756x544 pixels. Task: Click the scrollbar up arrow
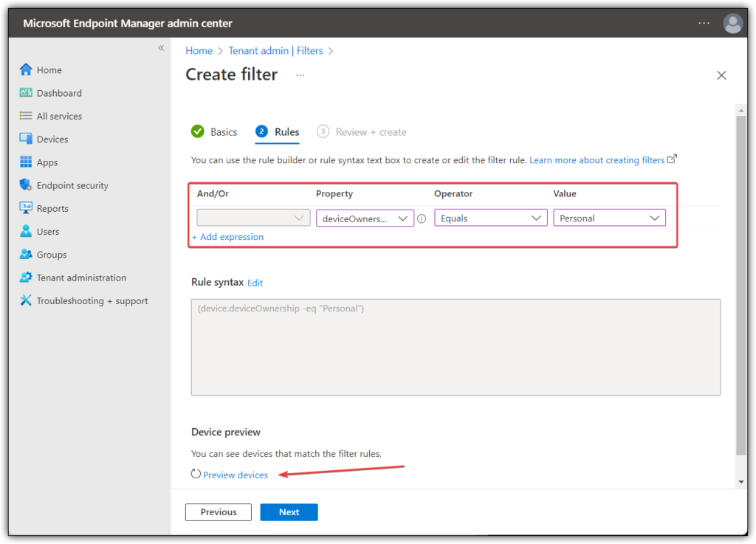coord(741,110)
